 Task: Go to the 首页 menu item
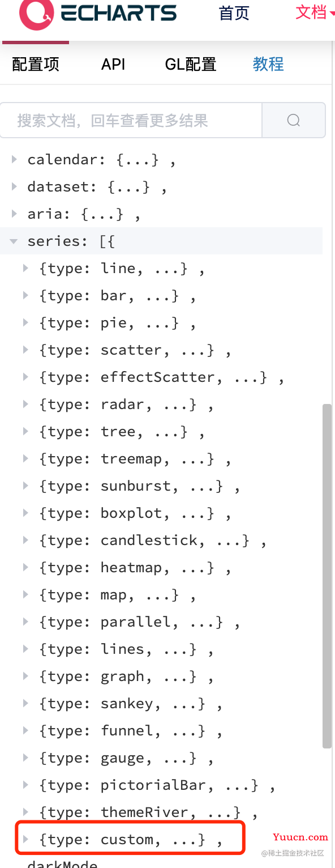coord(234,14)
